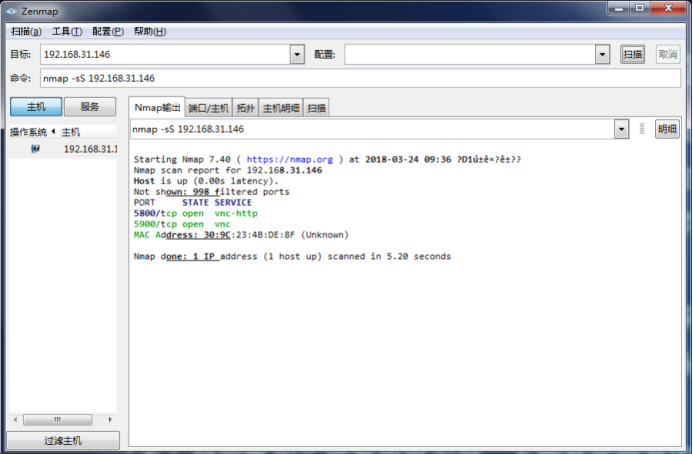693x454 pixels.
Task: Click the Zenmap eye icon in title bar
Action: point(11,11)
